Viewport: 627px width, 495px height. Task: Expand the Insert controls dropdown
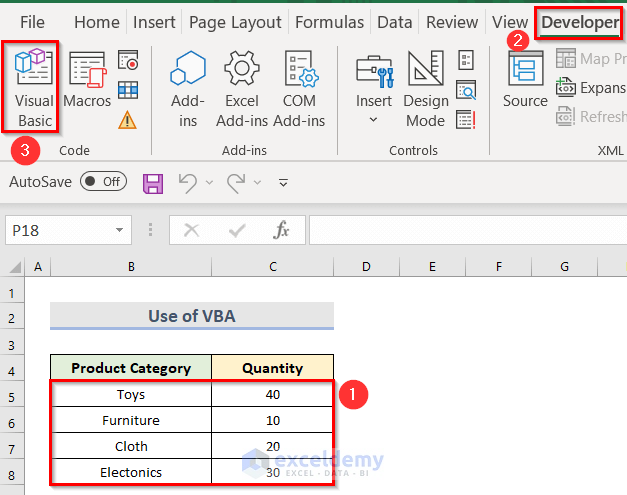point(374,120)
